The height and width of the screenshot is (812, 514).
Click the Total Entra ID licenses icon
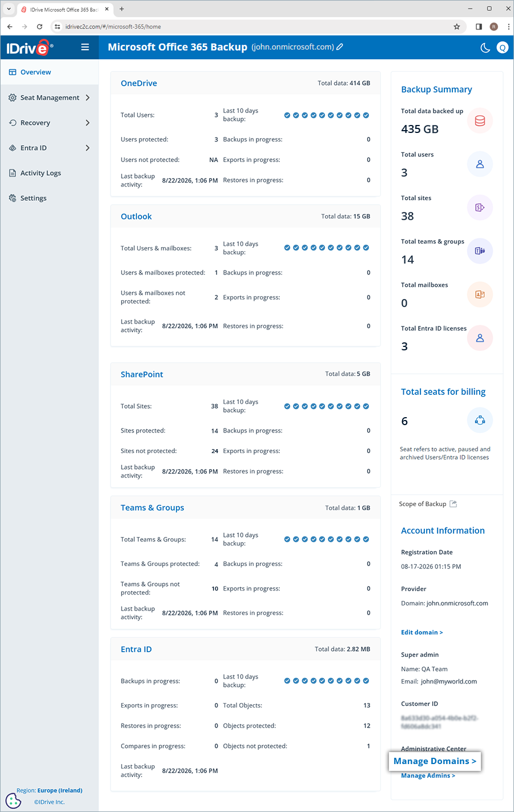coord(480,338)
